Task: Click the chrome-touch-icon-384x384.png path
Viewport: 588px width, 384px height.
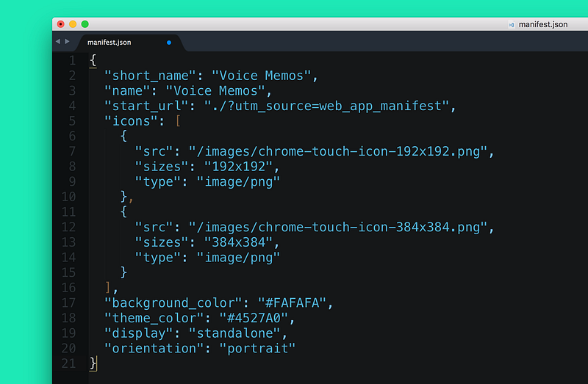Action: click(x=338, y=227)
